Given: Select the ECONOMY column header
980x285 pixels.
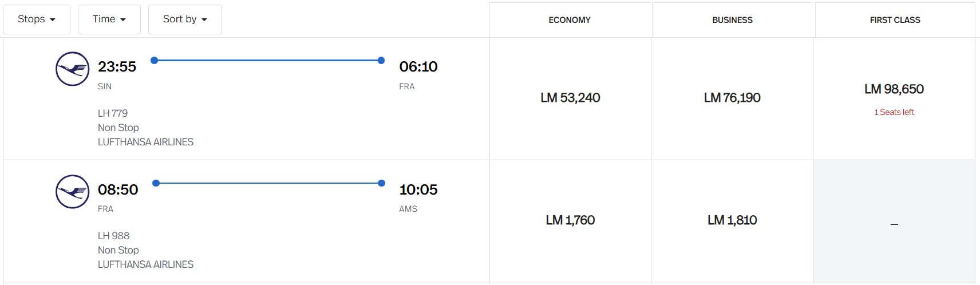Looking at the screenshot, I should point(570,20).
